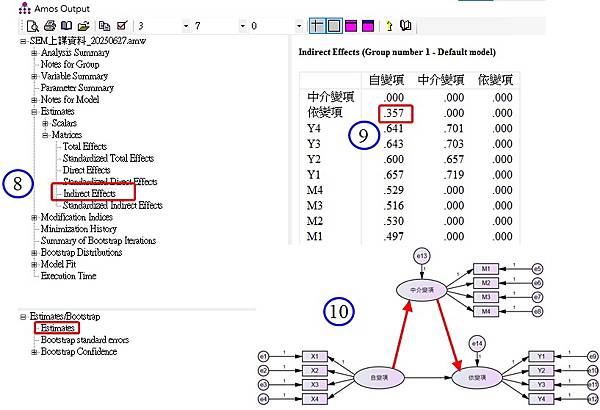The height and width of the screenshot is (410, 600).
Task: Click the .516 cell in M3 row
Action: (394, 206)
